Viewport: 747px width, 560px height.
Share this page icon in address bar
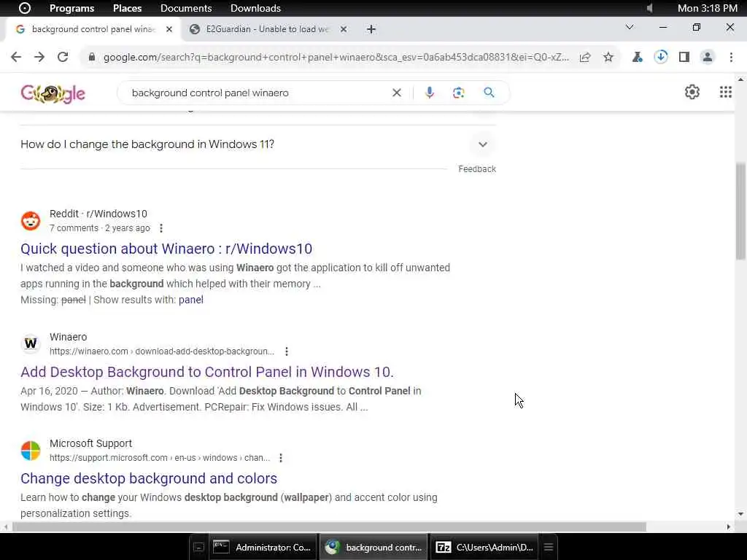[585, 57]
